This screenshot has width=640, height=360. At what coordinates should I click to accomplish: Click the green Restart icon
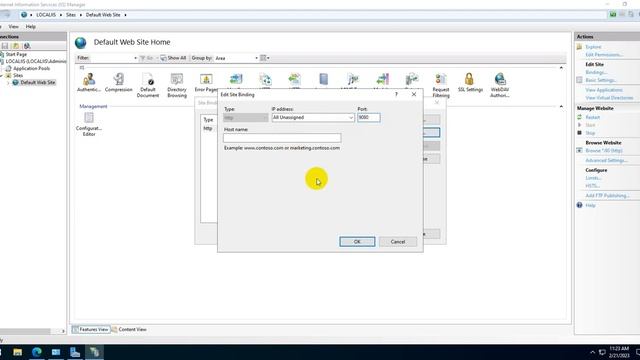[x=579, y=117]
